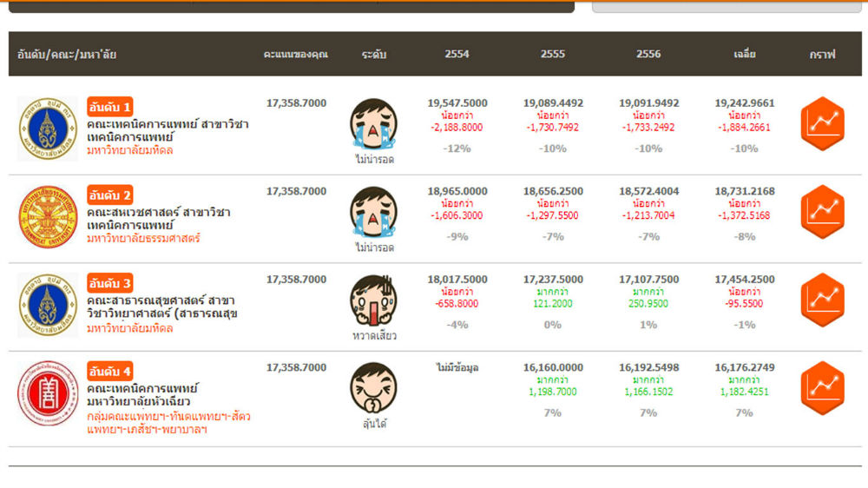Open graph icon for rank 4 row
The width and height of the screenshot is (868, 488).
[x=821, y=388]
